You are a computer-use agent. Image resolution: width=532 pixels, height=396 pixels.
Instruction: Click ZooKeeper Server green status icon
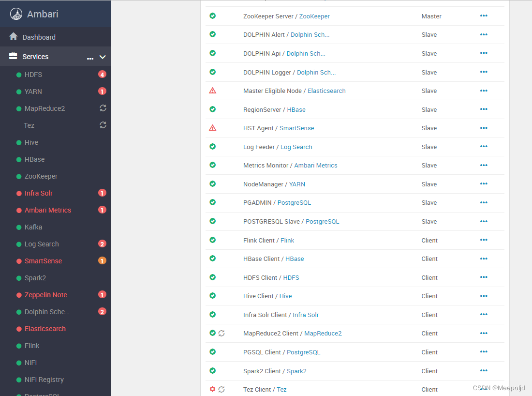[213, 15]
